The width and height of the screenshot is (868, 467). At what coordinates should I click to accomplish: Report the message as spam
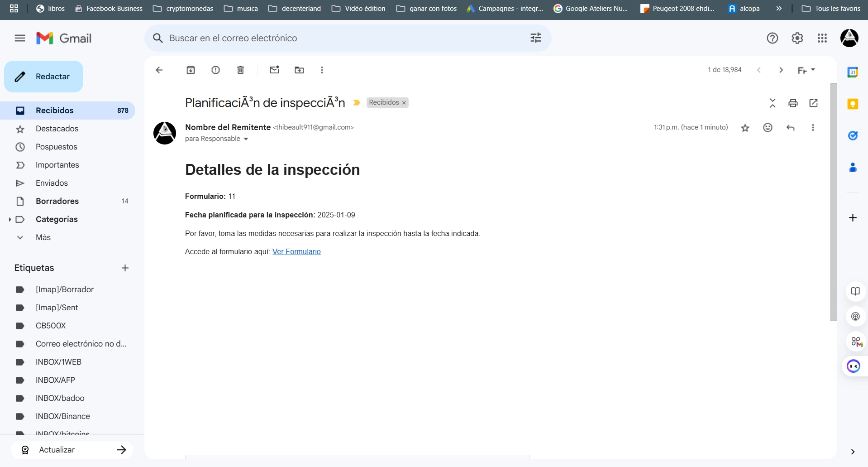tap(215, 70)
